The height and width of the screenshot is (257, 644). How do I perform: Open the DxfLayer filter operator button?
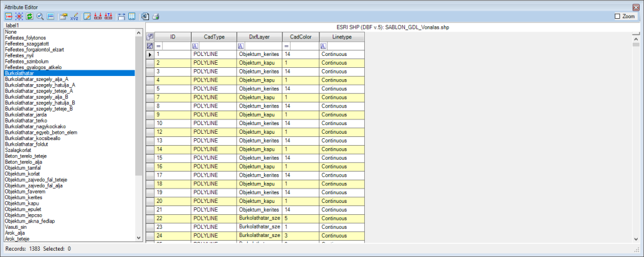241,46
